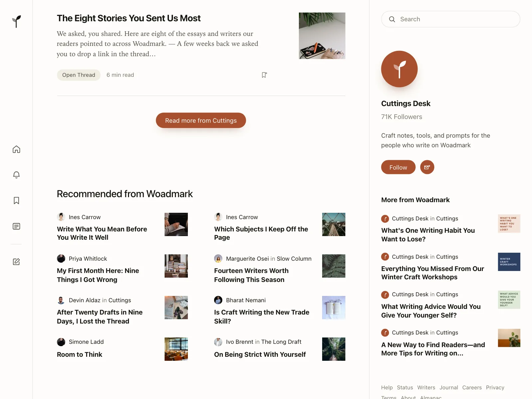532x399 pixels.
Task: Select the Open Thread tag
Action: [79, 75]
